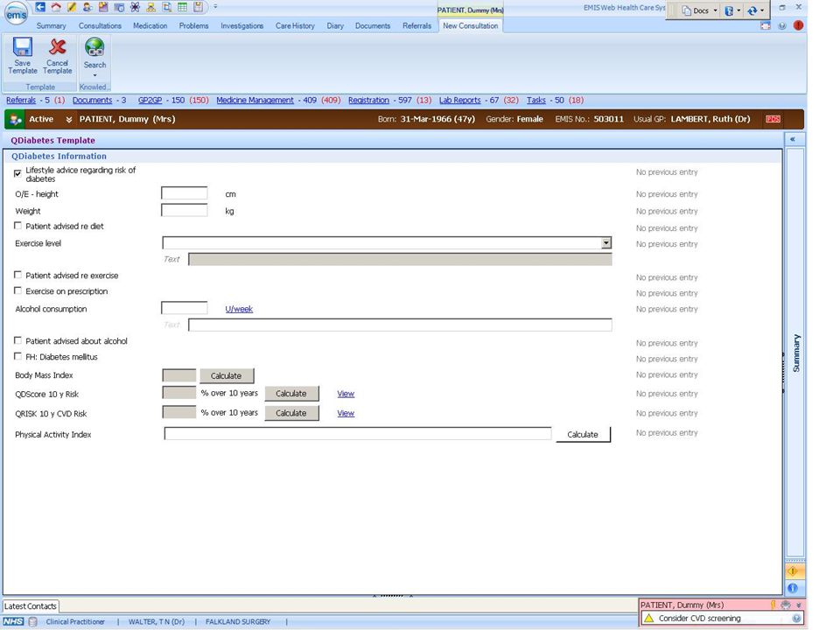This screenshot has width=840, height=630.
Task: Switch to the Care History tab
Action: [x=295, y=25]
